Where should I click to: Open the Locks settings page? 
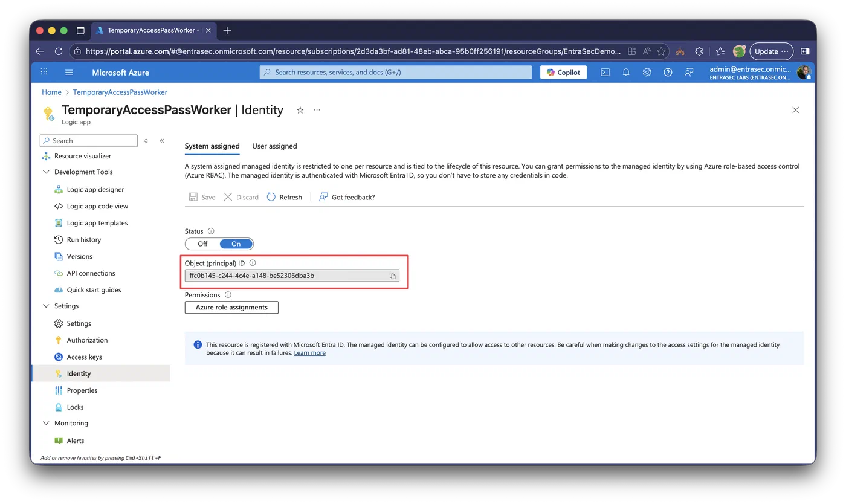[x=75, y=407]
